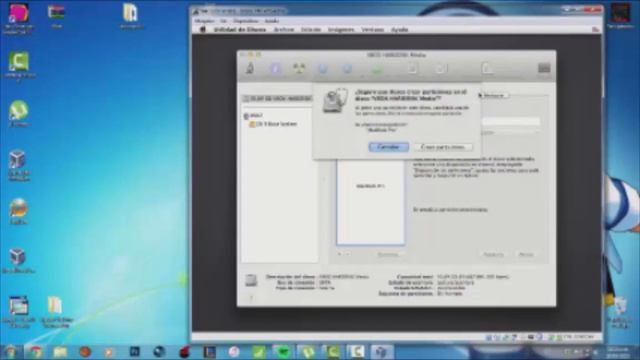Image resolution: width=640 pixels, height=360 pixels.
Task: Click the VirtualBox cube taskbar icon
Action: 381,352
